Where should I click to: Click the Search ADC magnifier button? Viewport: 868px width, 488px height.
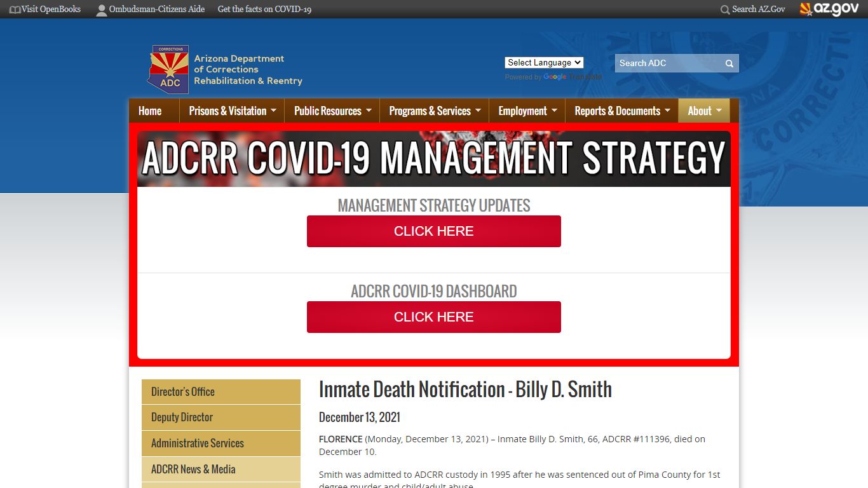coord(729,64)
